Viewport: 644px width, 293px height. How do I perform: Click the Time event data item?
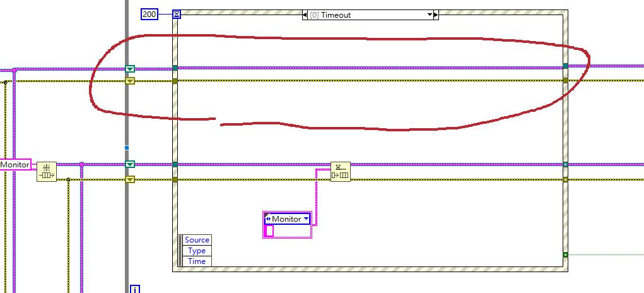[x=197, y=261]
